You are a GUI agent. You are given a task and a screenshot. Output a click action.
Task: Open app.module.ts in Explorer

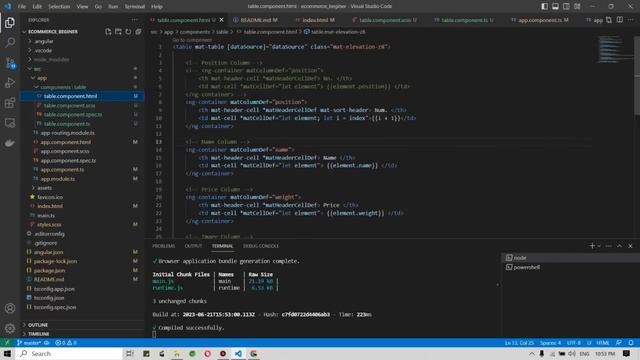[x=82, y=179]
